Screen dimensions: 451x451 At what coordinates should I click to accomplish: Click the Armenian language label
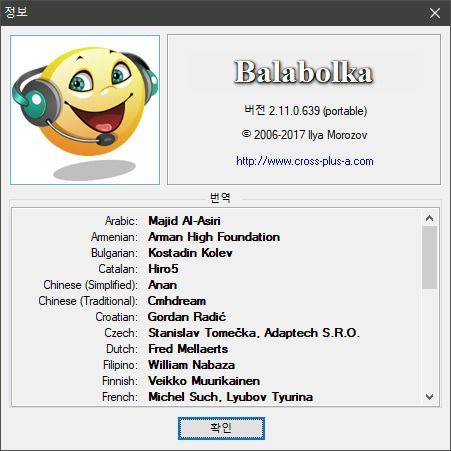[x=114, y=237]
